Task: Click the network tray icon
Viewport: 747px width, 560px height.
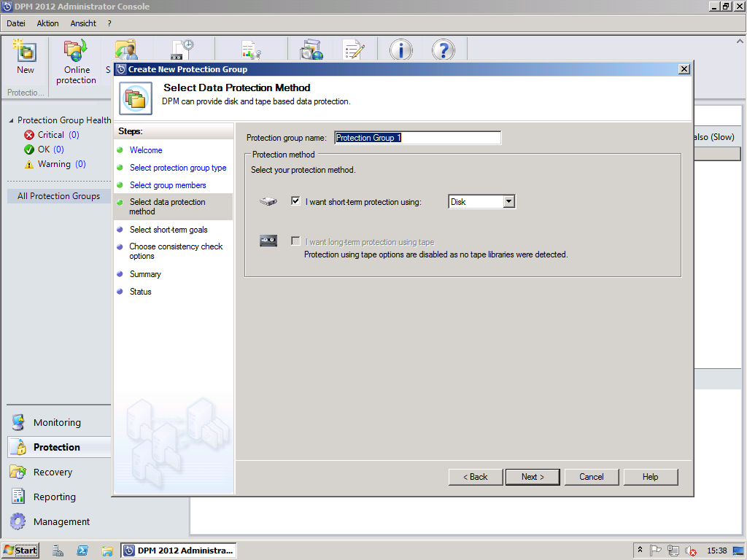Action: 673,551
